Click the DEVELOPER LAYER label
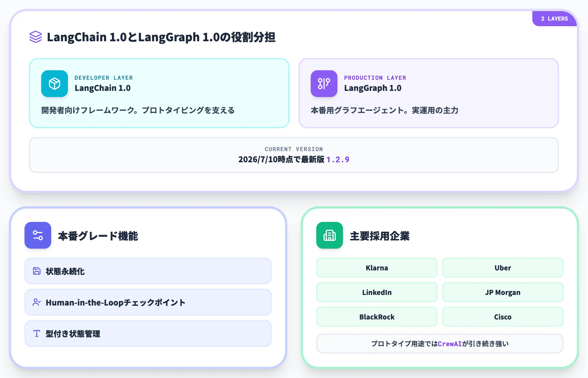Screen dimensions: 588x378 [104, 78]
